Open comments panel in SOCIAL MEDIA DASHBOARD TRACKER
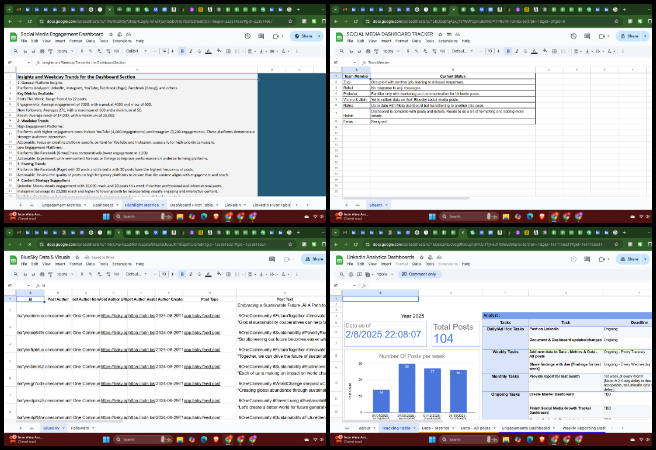The image size is (656, 450). tap(587, 36)
